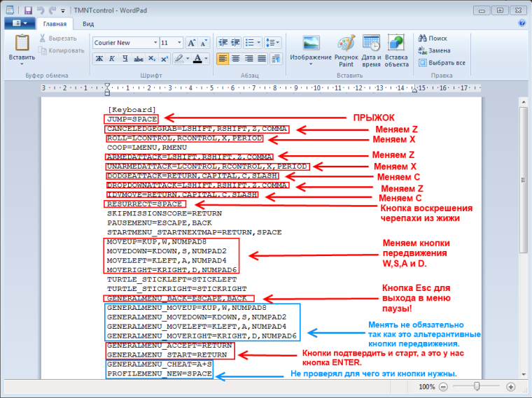Image resolution: width=532 pixels, height=398 pixels.
Task: Open the font color dropdown arrow
Action: click(206, 59)
